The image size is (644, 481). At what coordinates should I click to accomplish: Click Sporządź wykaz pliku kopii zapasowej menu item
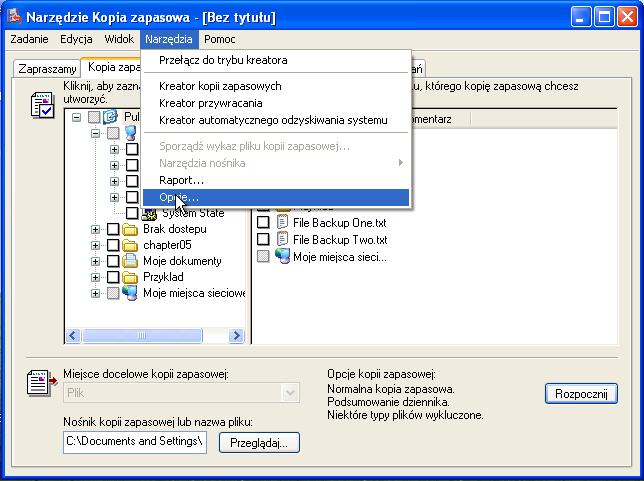[276, 146]
